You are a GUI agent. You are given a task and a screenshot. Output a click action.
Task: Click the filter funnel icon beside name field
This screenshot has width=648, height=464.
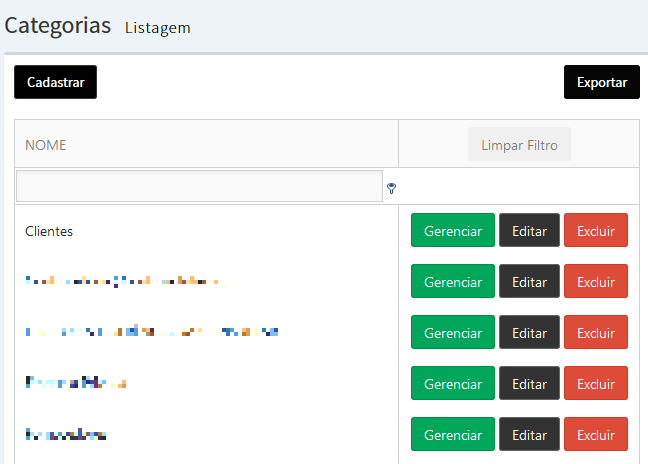391,188
